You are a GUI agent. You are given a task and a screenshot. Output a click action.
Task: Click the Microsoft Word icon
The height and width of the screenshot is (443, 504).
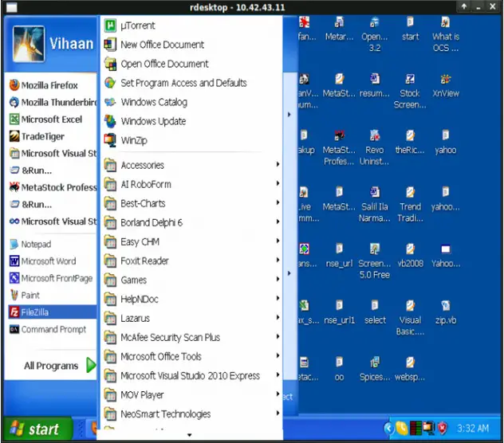click(14, 261)
